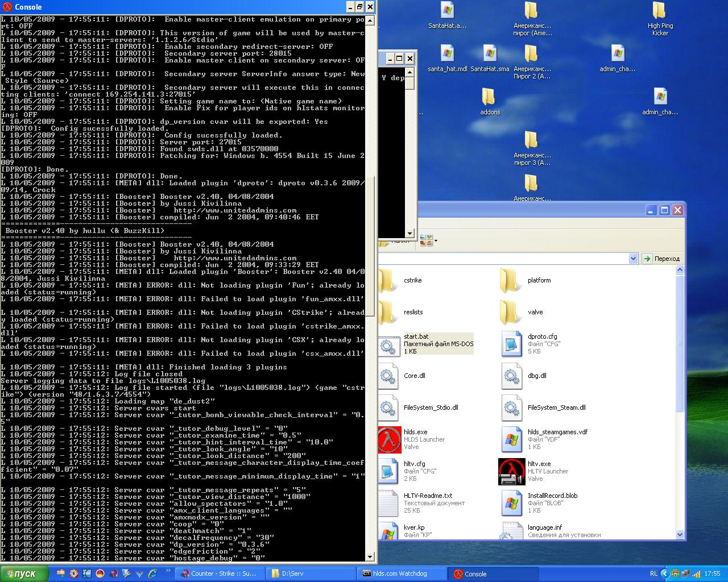The image size is (728, 582).
Task: Click the Console window scroll-up arrow
Action: click(370, 20)
